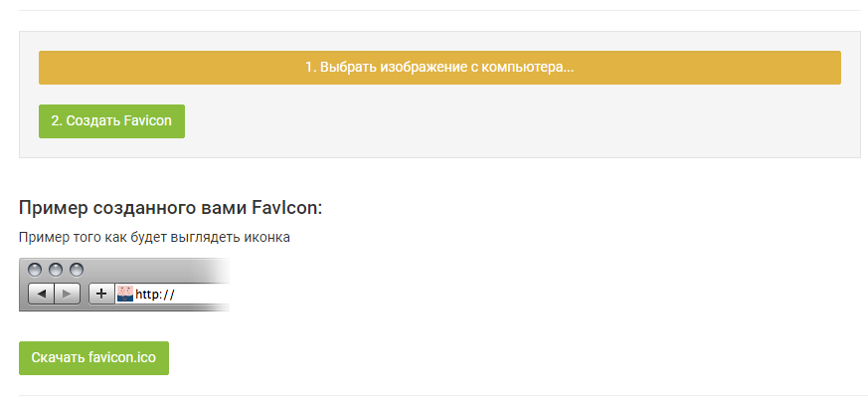The image size is (868, 409).
Task: Click the text 'Пример того как будет выглядеть иконка'
Action: 154,237
